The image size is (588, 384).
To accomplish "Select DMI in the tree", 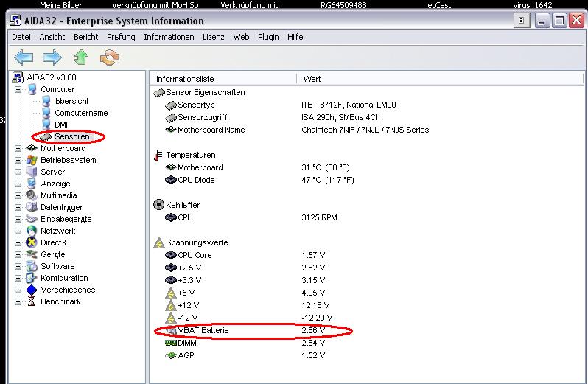I will [x=61, y=125].
